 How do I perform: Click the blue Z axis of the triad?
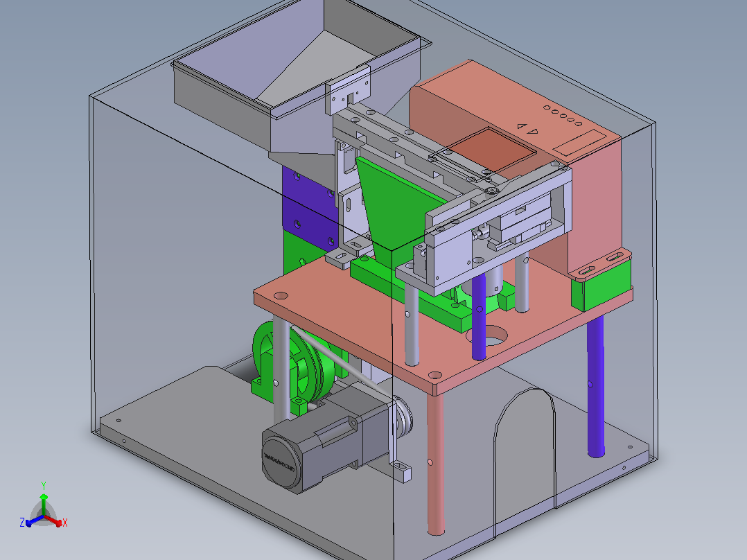[33, 521]
